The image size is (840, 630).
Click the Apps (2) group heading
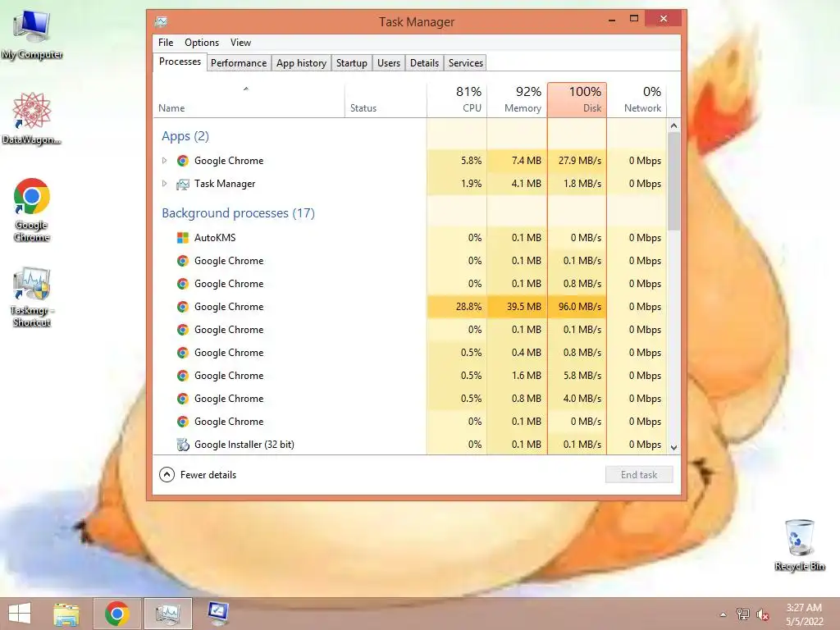coord(185,136)
